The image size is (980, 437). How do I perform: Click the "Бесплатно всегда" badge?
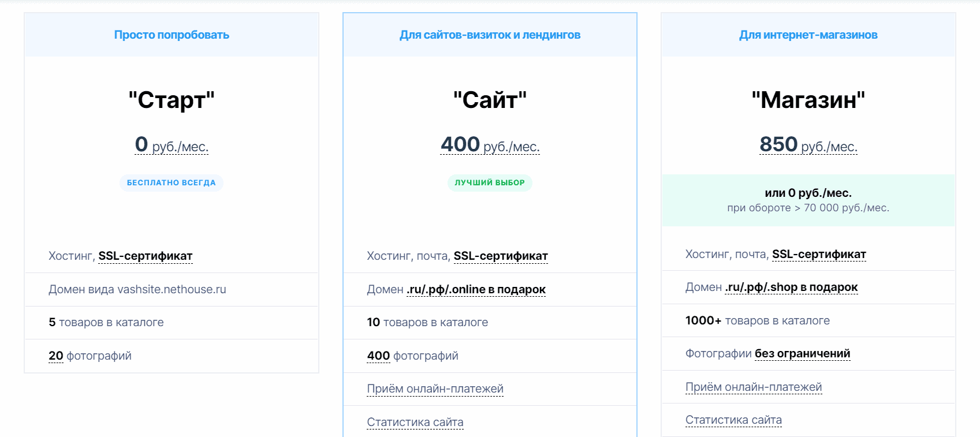pyautogui.click(x=172, y=182)
